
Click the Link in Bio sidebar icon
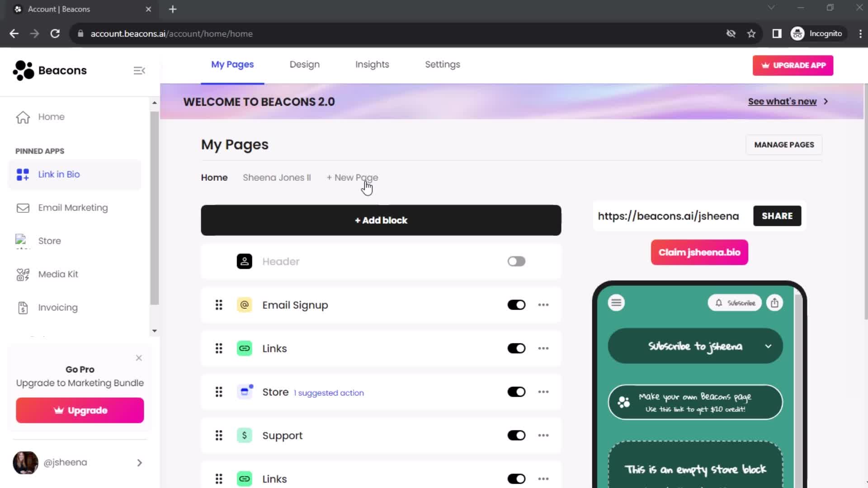23,174
